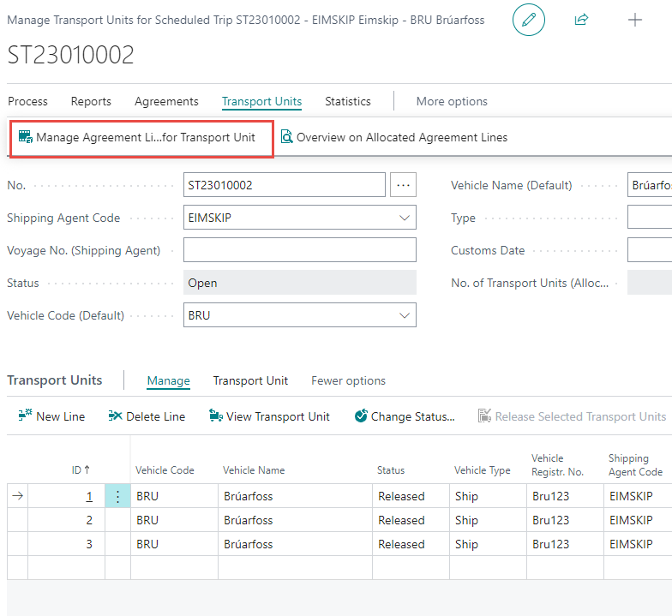Open the Agreements menu

(166, 101)
